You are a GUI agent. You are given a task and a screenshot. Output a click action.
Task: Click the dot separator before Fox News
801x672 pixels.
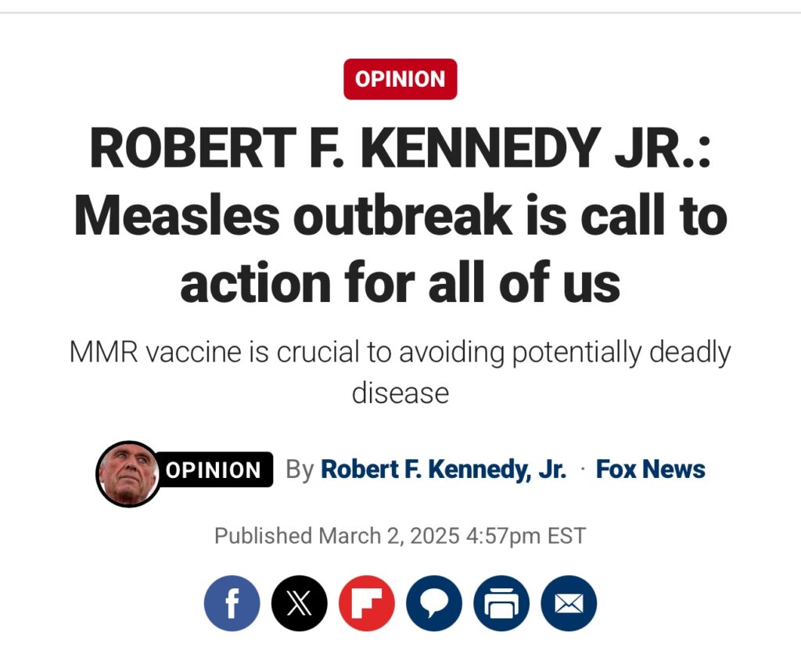point(582,469)
